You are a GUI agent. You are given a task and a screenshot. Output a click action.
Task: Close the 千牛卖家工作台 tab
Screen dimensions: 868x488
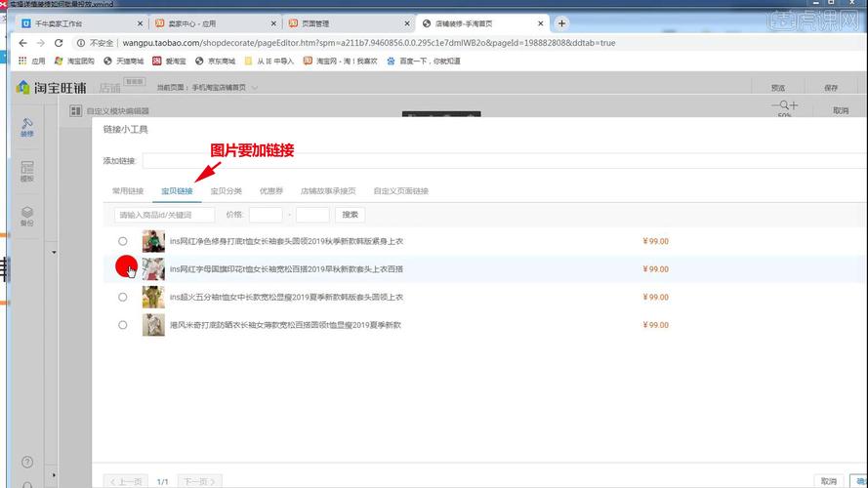pyautogui.click(x=140, y=23)
